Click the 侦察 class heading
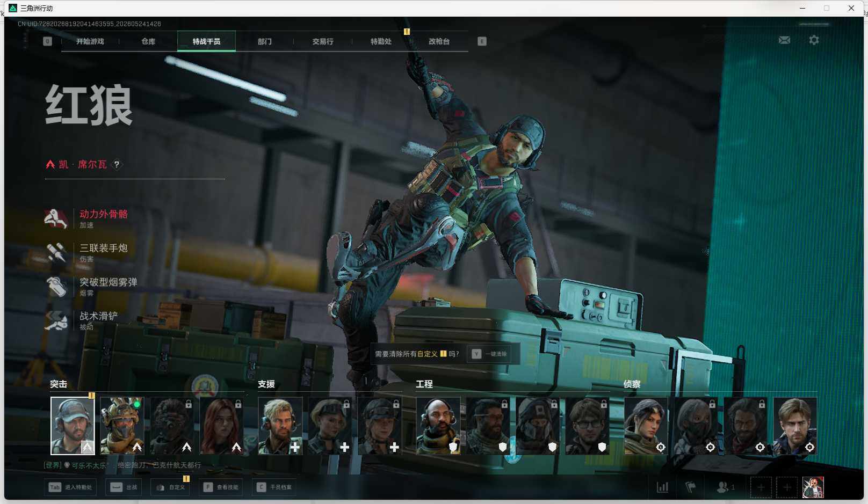This screenshot has height=504, width=868. (x=632, y=384)
